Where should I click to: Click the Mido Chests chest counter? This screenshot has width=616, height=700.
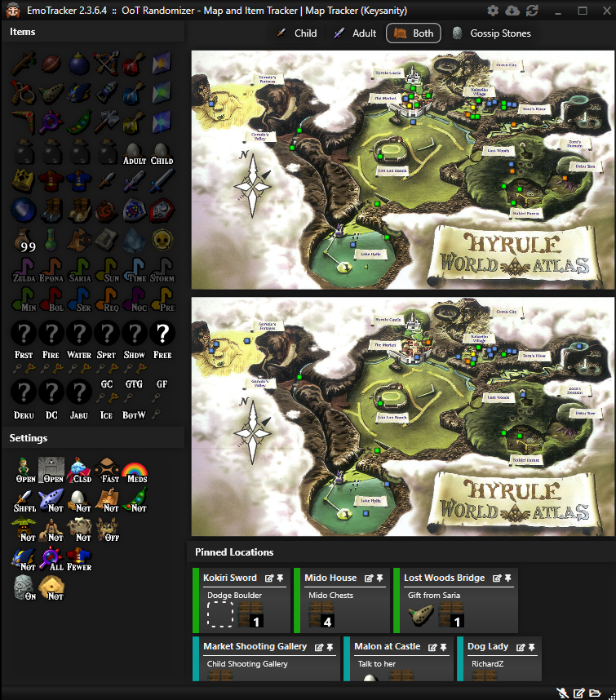322,615
